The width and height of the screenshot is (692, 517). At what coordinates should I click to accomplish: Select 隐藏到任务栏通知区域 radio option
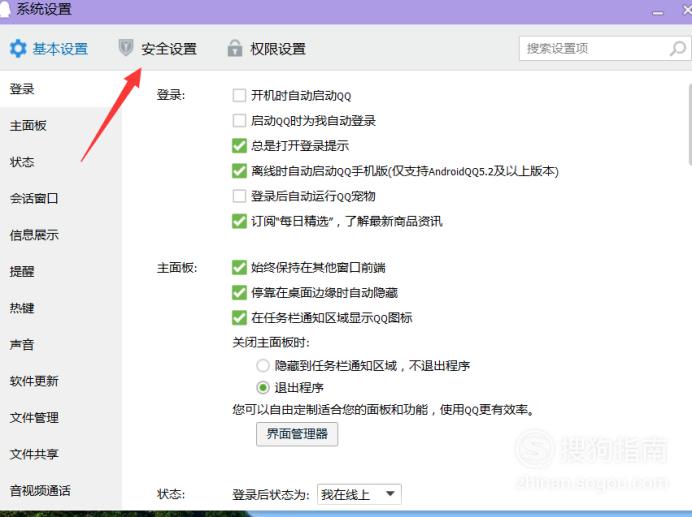coord(263,366)
